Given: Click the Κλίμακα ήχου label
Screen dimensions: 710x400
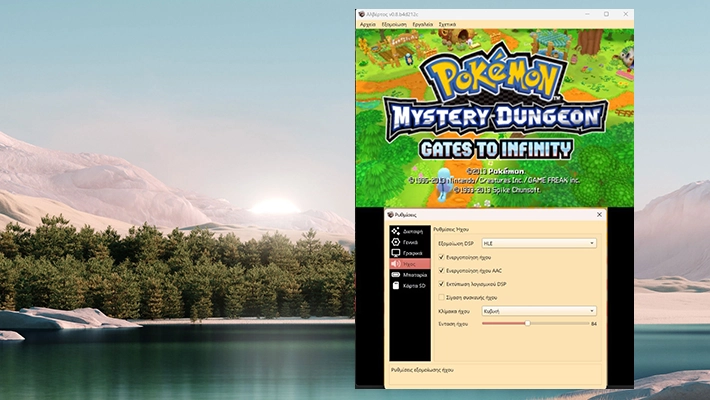Looking at the screenshot, I should (x=454, y=311).
